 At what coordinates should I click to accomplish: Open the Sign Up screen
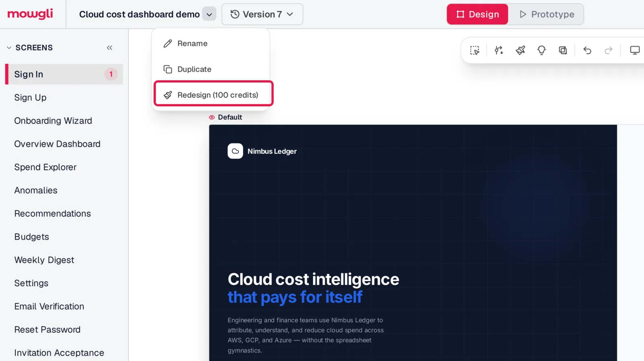pos(64,98)
